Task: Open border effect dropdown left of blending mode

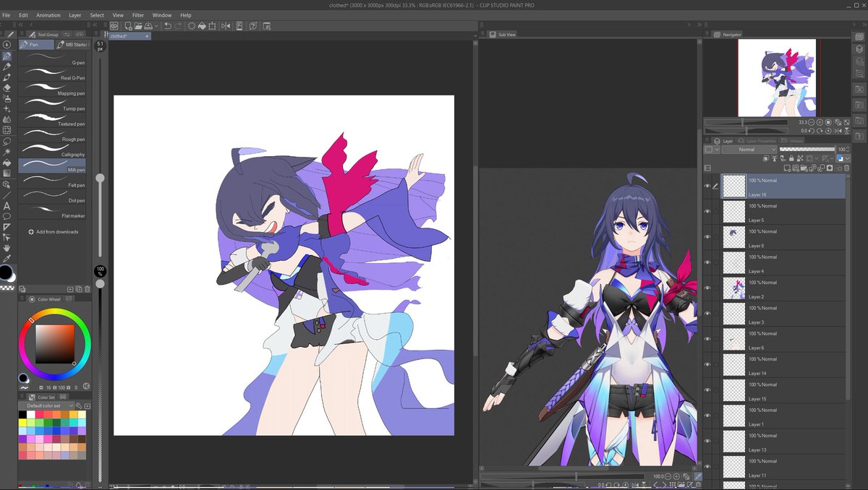Action: tap(712, 150)
